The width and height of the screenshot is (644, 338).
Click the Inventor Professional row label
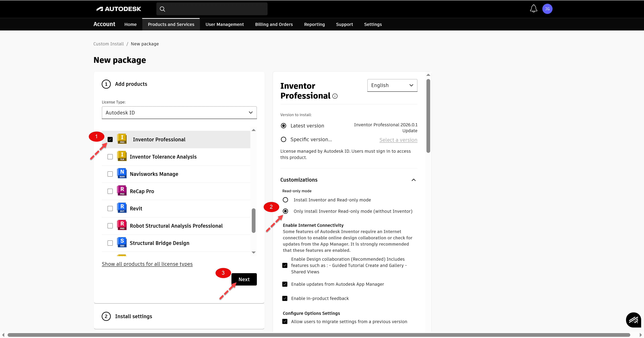[159, 139]
